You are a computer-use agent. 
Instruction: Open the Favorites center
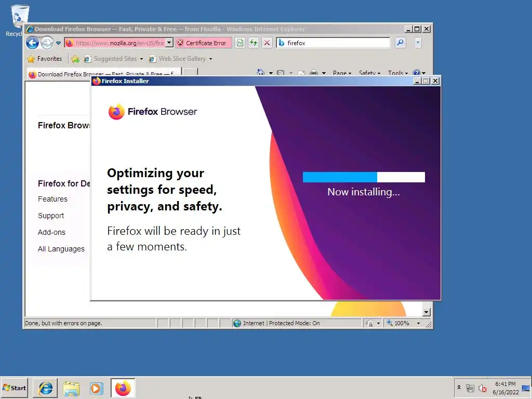tap(45, 59)
